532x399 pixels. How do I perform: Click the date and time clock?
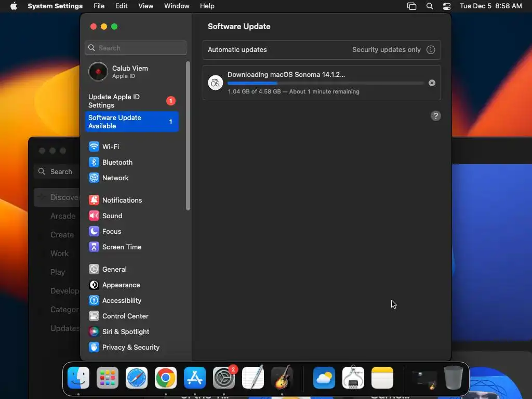[490, 6]
